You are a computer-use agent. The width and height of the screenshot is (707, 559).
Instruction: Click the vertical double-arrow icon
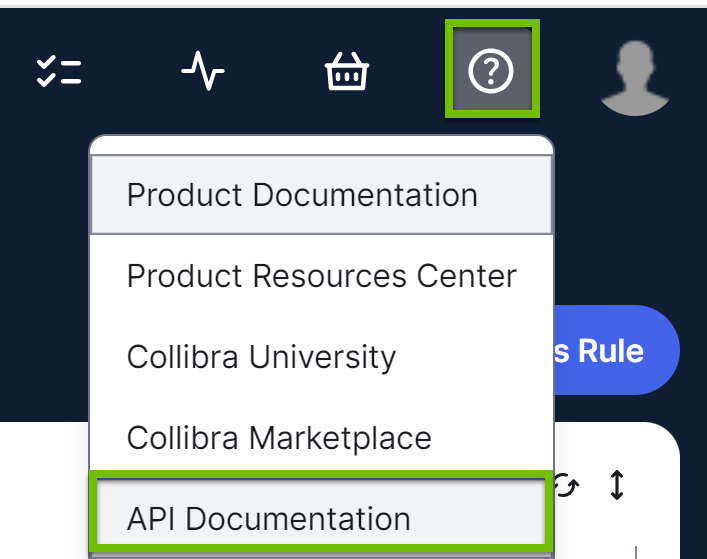(617, 485)
